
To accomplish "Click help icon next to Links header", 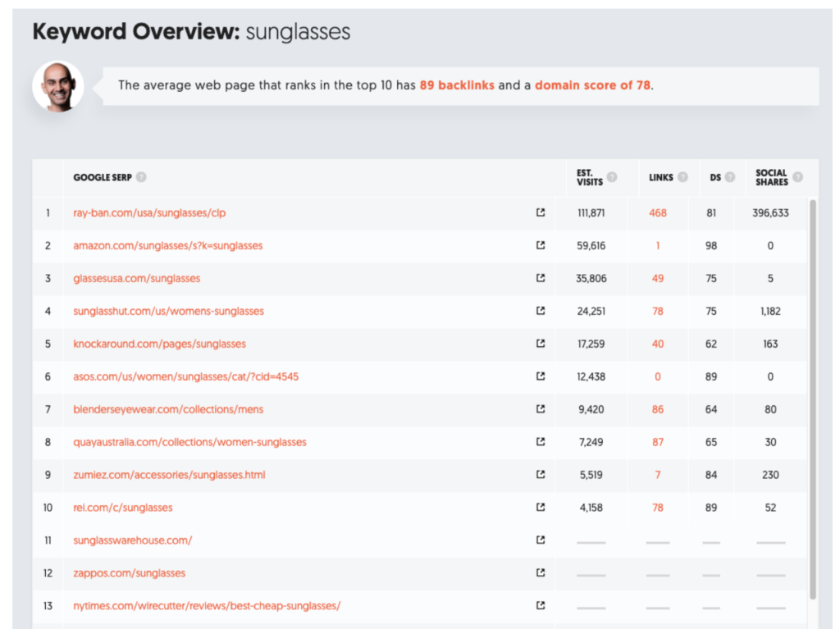I will click(682, 177).
